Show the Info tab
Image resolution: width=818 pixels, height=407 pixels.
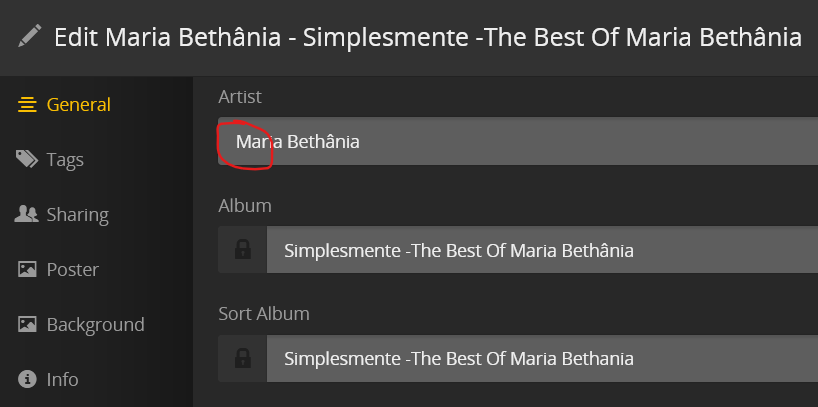(62, 379)
